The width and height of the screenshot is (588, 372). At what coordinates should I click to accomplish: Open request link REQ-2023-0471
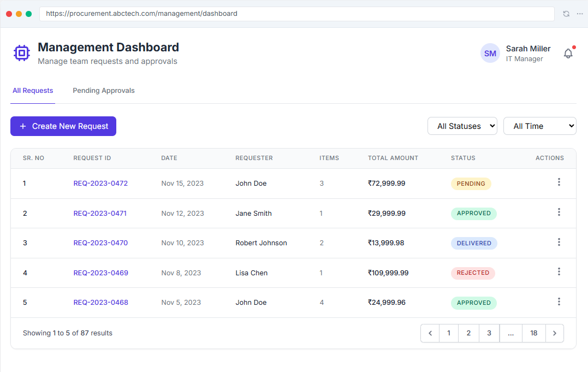coord(100,213)
